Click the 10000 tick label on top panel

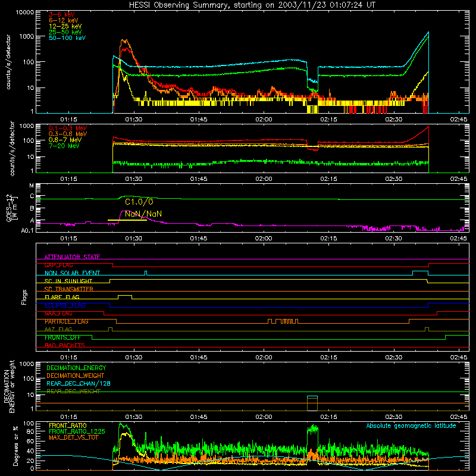(x=25, y=12)
